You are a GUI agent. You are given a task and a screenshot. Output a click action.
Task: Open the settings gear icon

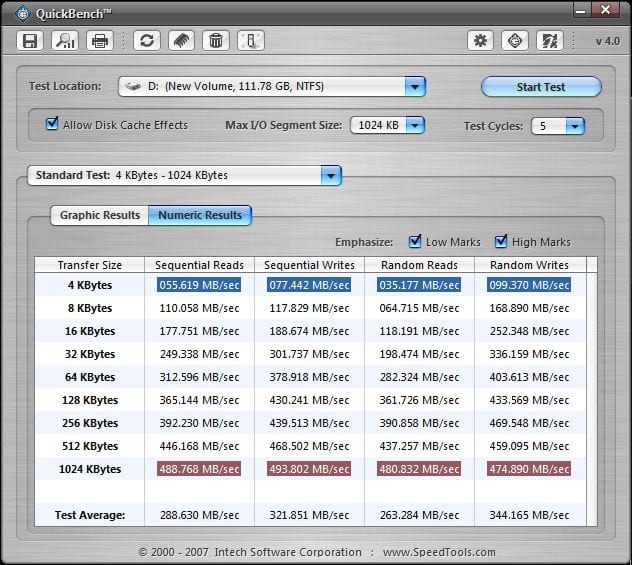coord(480,41)
